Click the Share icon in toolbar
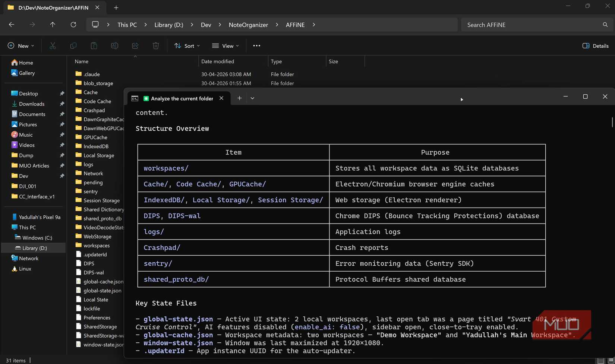615x364 pixels. [135, 46]
